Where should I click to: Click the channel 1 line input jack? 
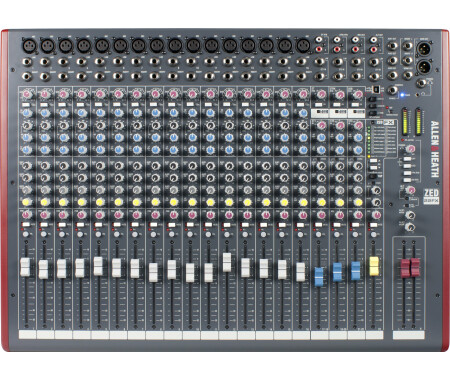[27, 62]
